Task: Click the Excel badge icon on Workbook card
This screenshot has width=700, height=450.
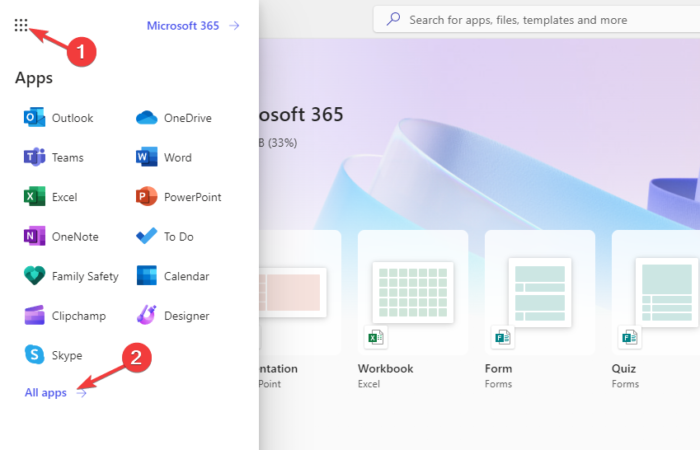Action: [375, 337]
